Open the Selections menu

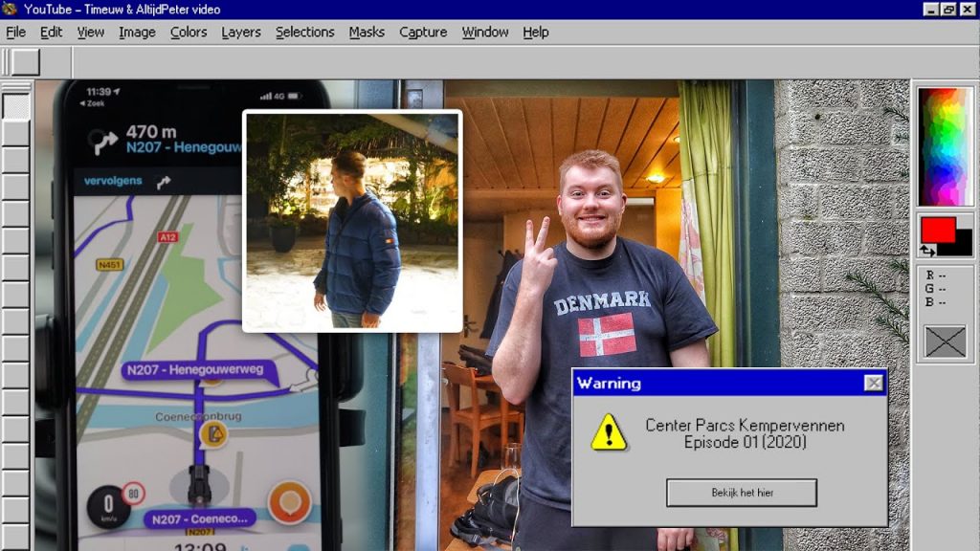pos(304,33)
